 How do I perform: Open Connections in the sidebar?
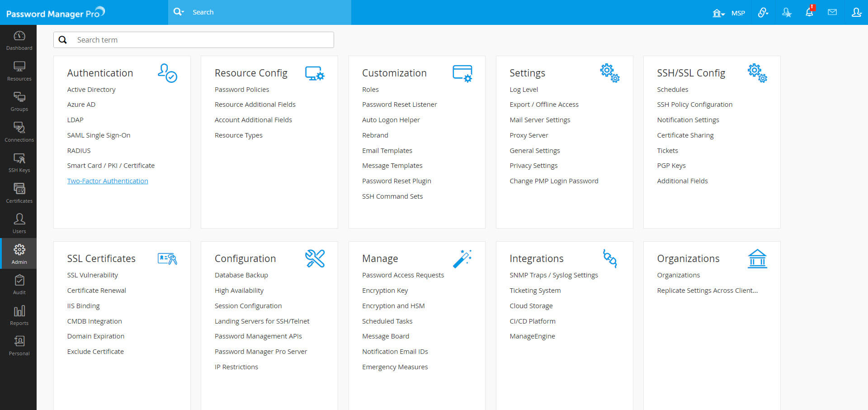pos(19,132)
